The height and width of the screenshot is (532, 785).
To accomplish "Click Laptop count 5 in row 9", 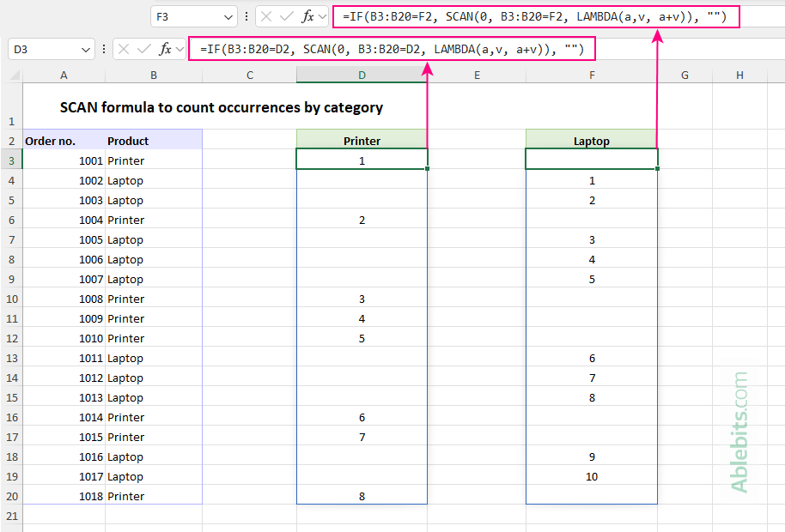I will click(591, 279).
